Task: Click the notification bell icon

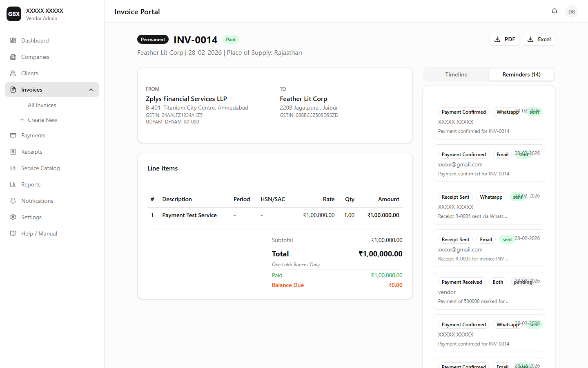Action: click(554, 11)
